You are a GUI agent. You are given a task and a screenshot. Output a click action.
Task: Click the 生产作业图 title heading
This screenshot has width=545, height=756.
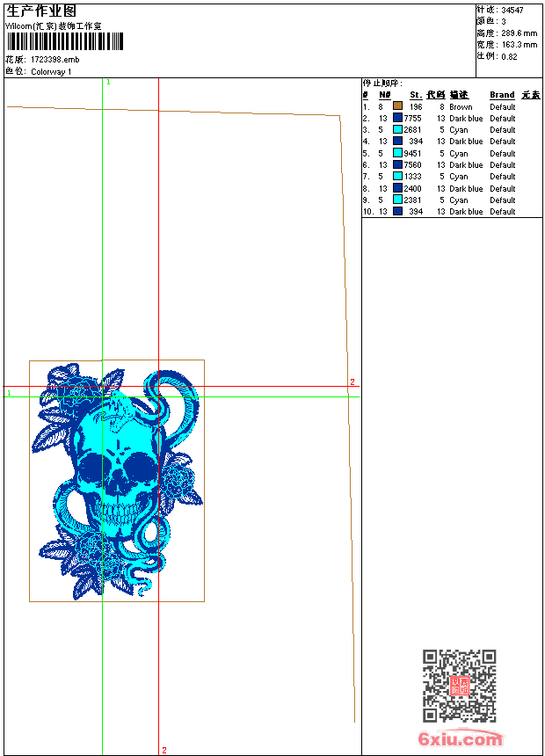pyautogui.click(x=41, y=11)
